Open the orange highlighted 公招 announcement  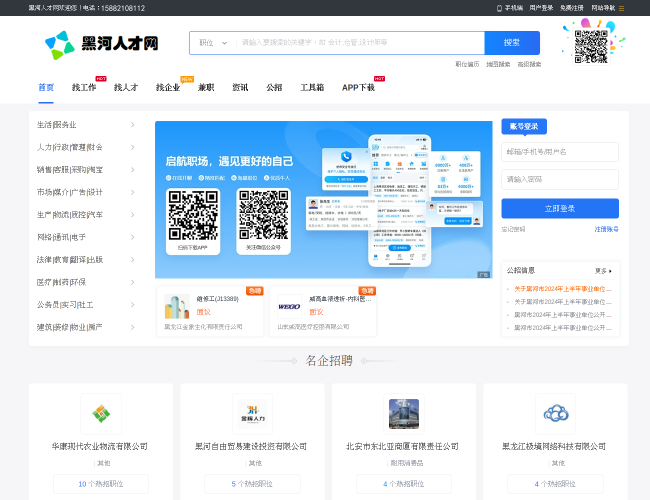pyautogui.click(x=563, y=289)
